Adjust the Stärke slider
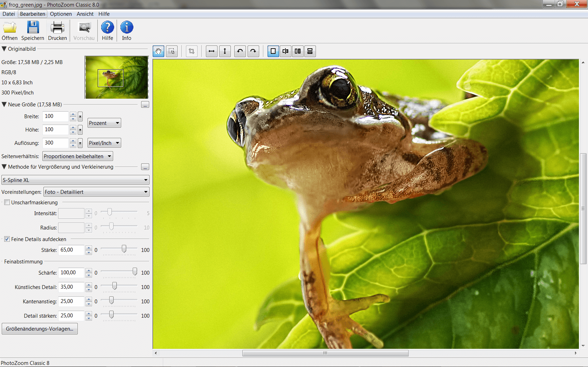Viewport: 588px width, 367px height. pos(124,250)
